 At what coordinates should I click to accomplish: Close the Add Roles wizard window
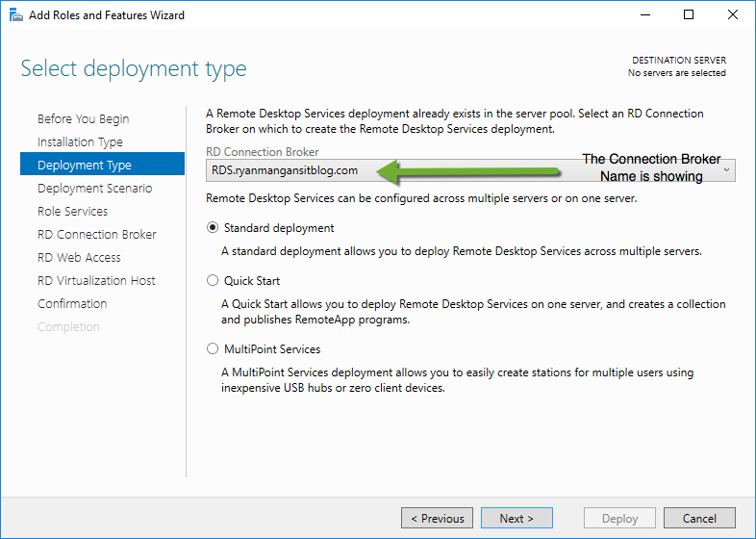(x=732, y=15)
